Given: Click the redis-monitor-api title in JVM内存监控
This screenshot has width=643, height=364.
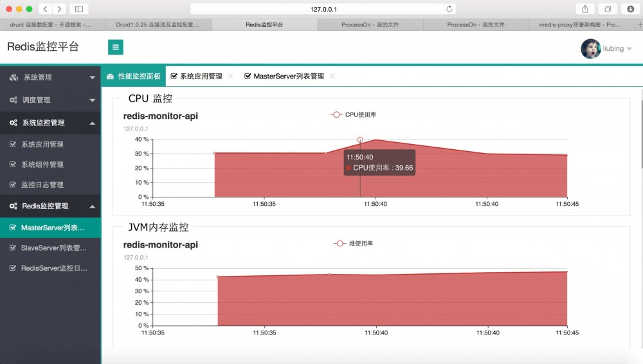Looking at the screenshot, I should point(160,245).
